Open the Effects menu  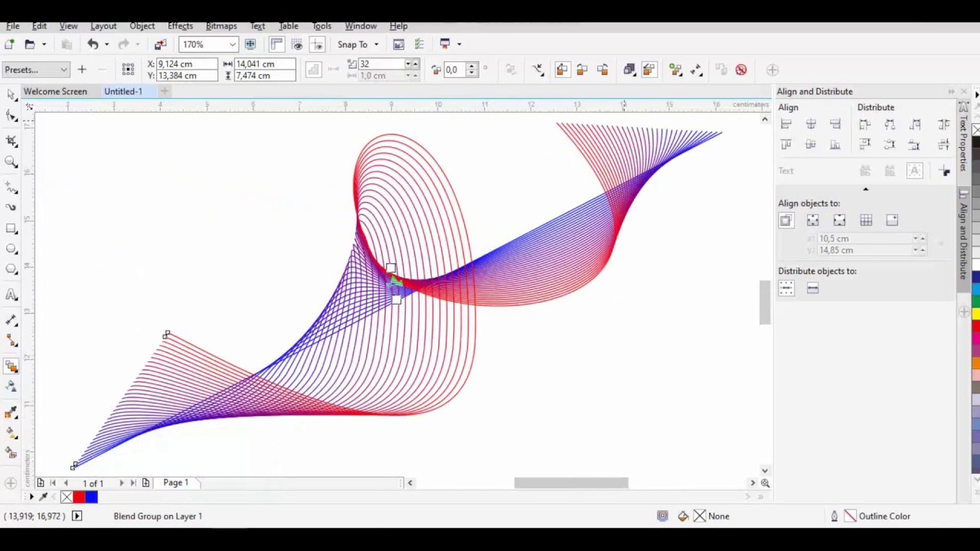(x=180, y=26)
